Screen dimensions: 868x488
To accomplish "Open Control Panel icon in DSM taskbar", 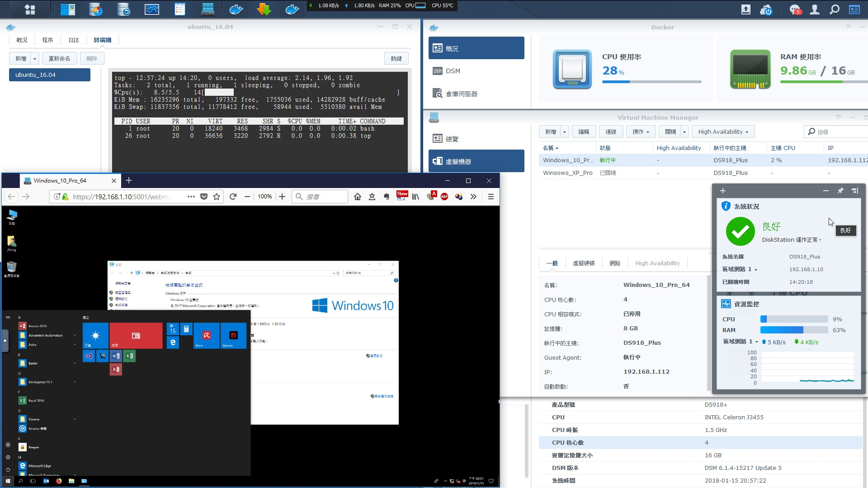I will click(x=67, y=9).
